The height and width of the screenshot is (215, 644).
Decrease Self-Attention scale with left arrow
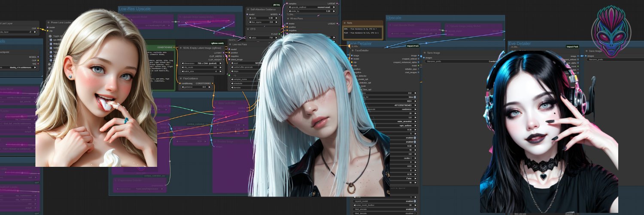coord(249,18)
